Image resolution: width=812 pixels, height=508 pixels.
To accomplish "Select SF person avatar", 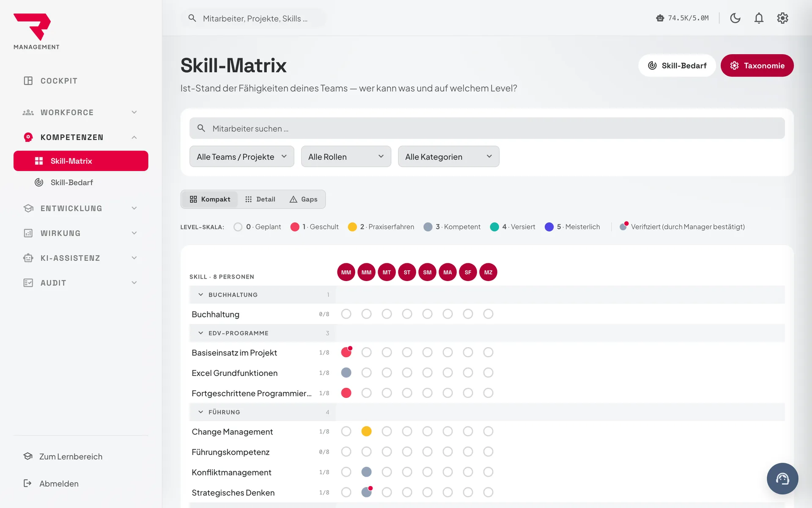I will click(468, 272).
